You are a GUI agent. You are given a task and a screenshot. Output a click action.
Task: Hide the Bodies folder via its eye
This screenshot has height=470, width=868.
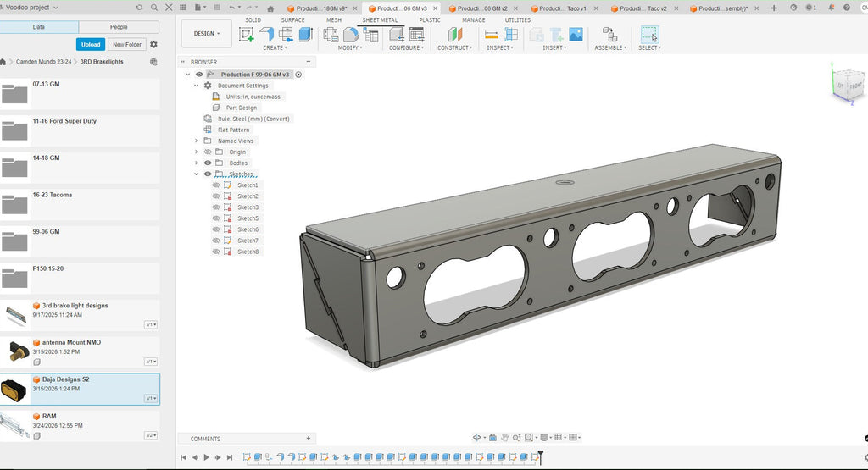(x=208, y=163)
